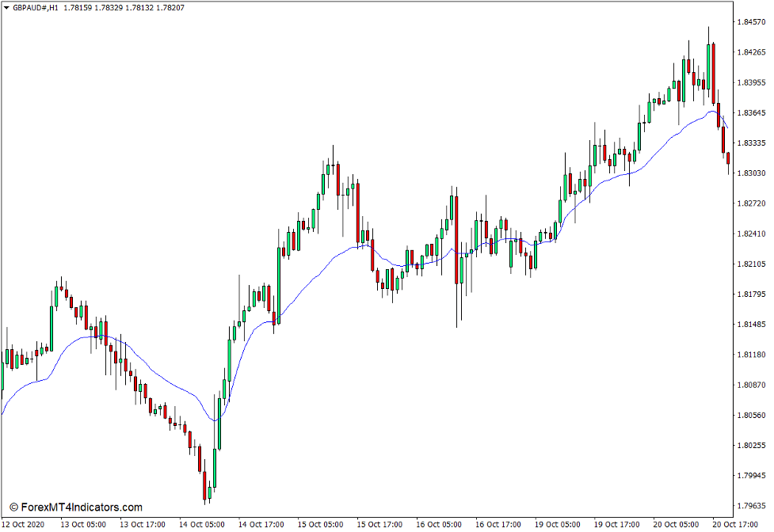Click the 12 Oct 2020 time axis label
774x532 pixels.
(22, 524)
